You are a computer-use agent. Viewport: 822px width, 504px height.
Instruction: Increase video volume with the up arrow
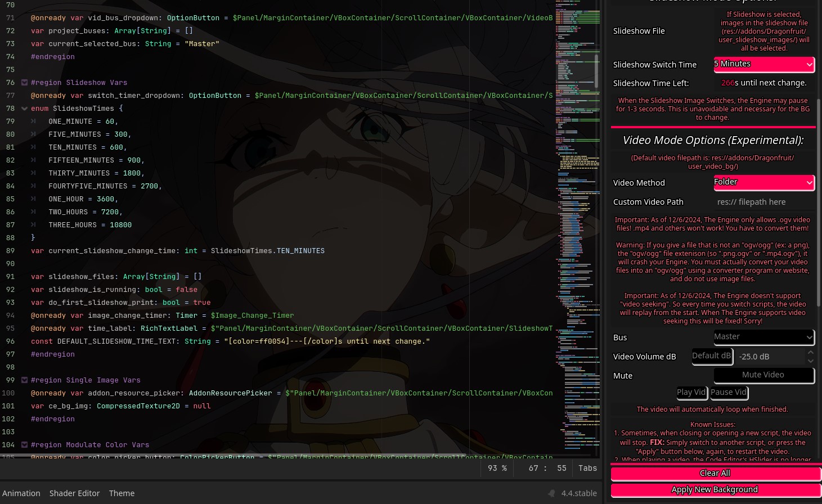(x=810, y=353)
